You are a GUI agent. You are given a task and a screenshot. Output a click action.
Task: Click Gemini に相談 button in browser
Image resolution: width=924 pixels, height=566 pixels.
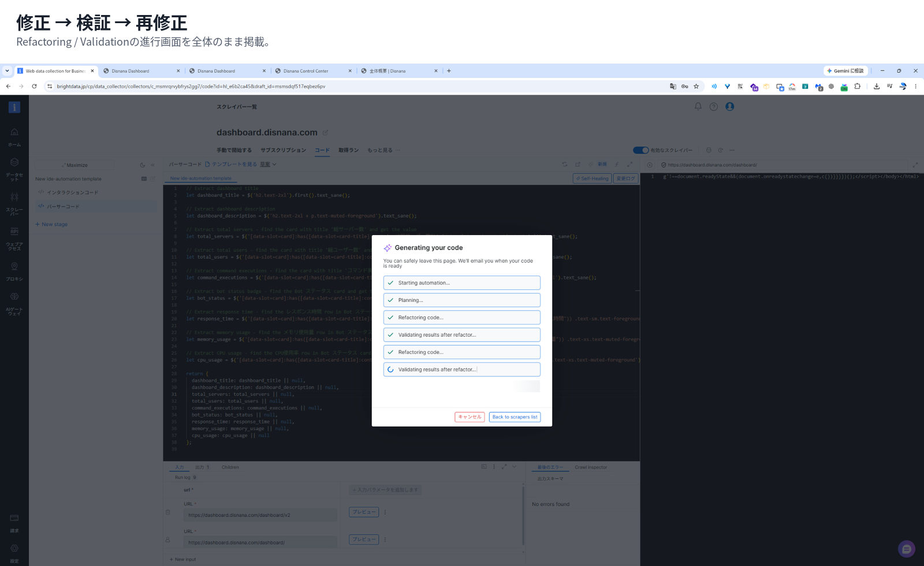(x=845, y=71)
